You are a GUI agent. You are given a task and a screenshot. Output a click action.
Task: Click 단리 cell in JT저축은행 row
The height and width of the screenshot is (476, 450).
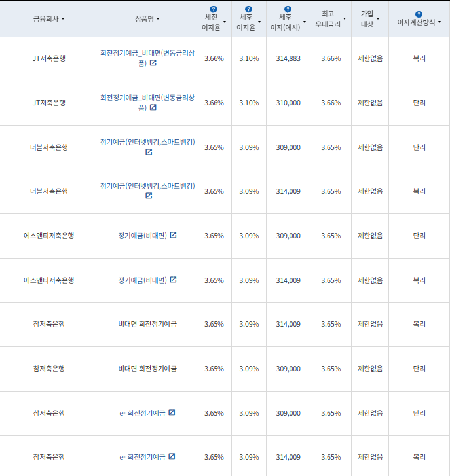(x=419, y=103)
